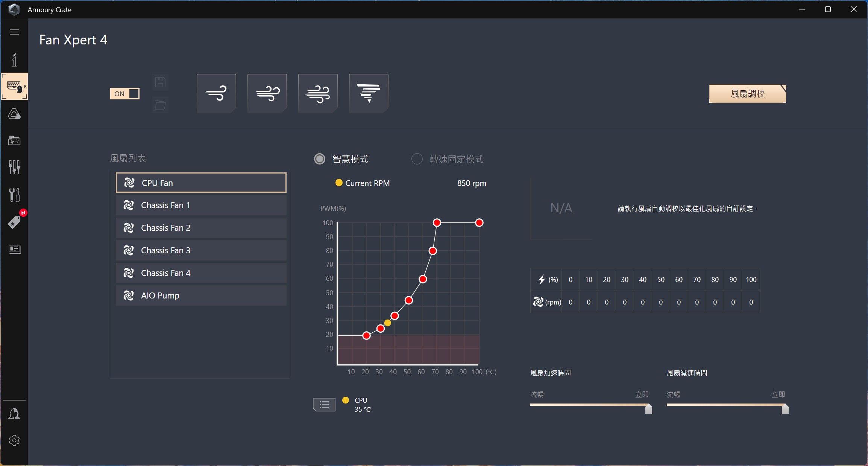Click the 850 rpm current RPM value
This screenshot has width=868, height=466.
[472, 183]
